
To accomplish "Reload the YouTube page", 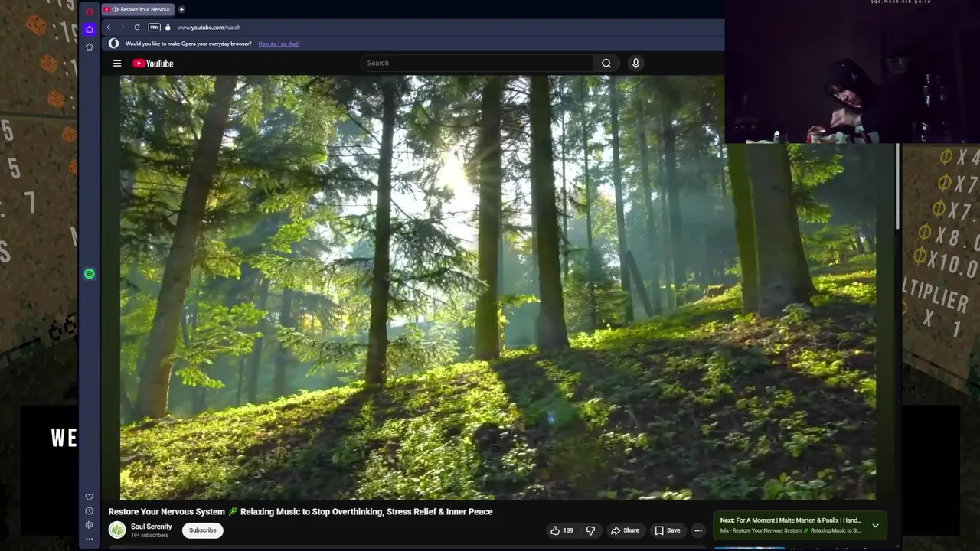I will pyautogui.click(x=137, y=28).
